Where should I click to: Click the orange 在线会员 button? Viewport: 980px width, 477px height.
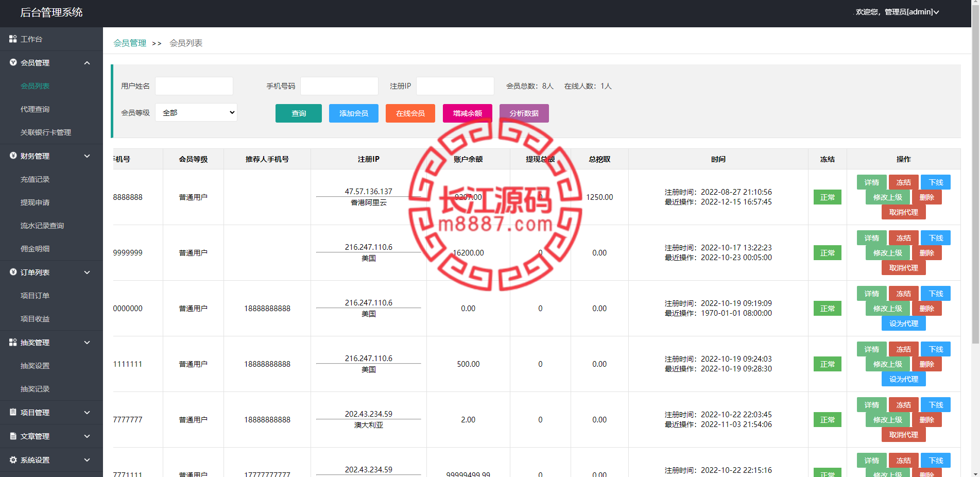click(410, 113)
